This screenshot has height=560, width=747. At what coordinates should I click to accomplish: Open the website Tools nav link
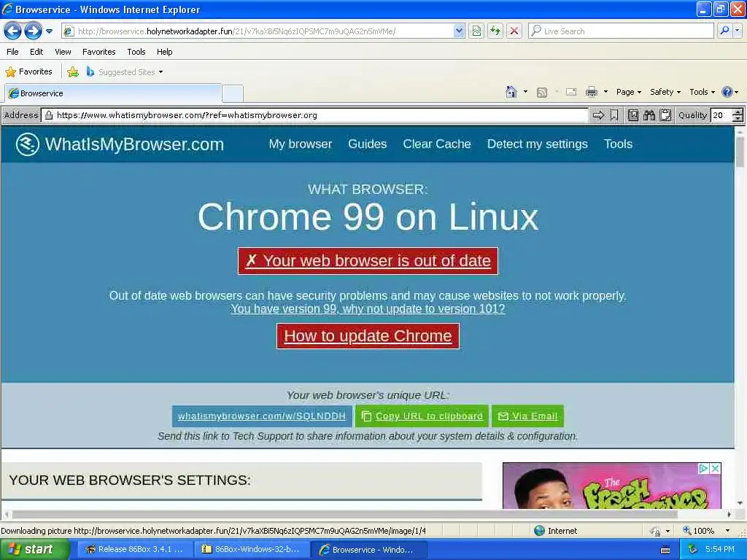[618, 144]
